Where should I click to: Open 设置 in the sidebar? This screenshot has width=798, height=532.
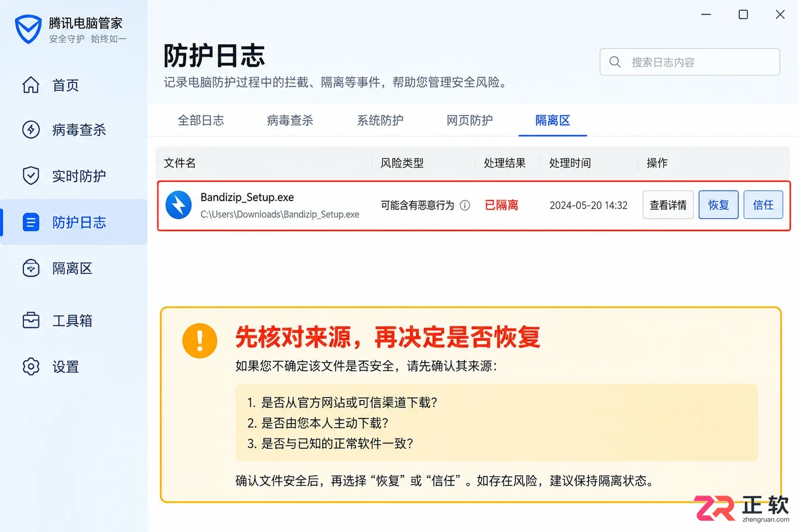pos(74,366)
